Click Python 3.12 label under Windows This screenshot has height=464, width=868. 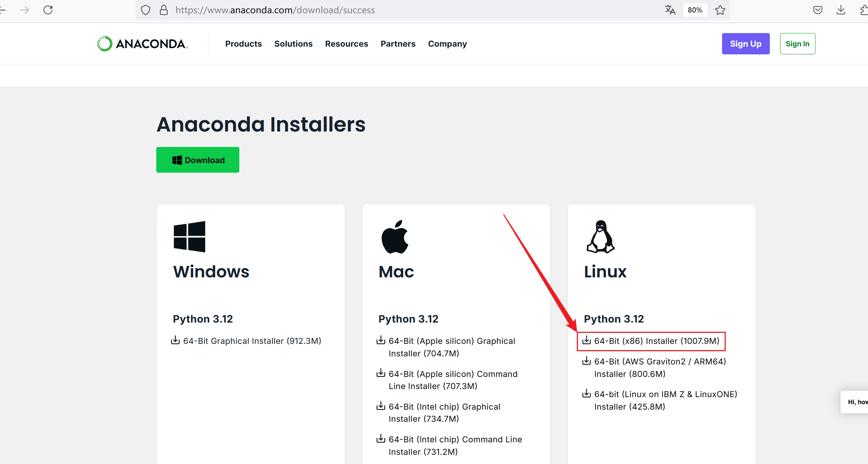pyautogui.click(x=203, y=319)
